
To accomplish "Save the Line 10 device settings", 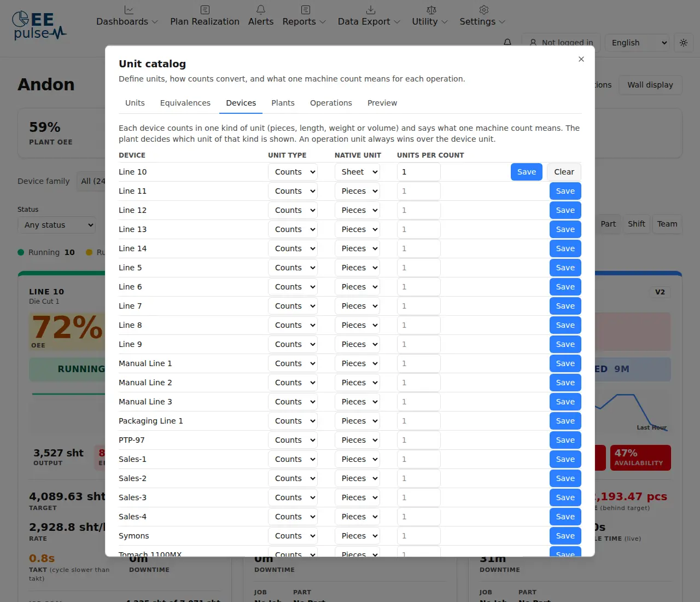I will click(527, 172).
